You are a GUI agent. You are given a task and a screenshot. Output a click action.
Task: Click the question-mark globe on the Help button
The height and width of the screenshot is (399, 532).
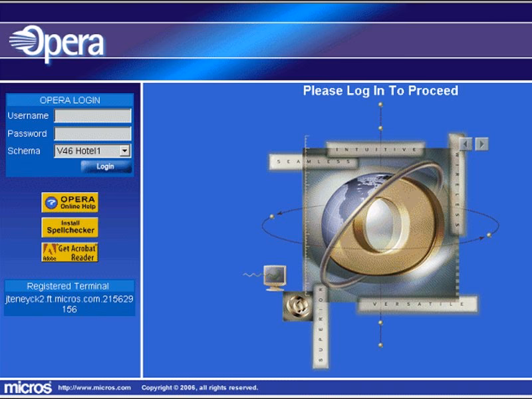tap(51, 201)
